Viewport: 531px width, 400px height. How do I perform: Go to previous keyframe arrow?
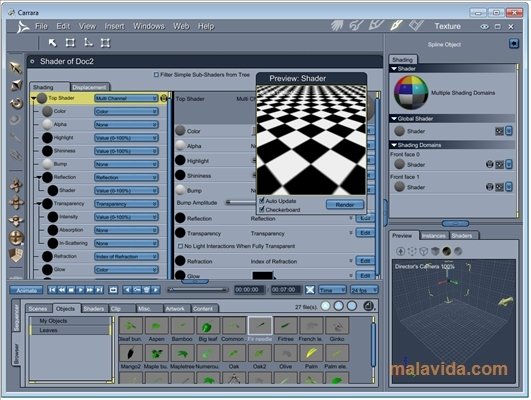pyautogui.click(x=127, y=290)
